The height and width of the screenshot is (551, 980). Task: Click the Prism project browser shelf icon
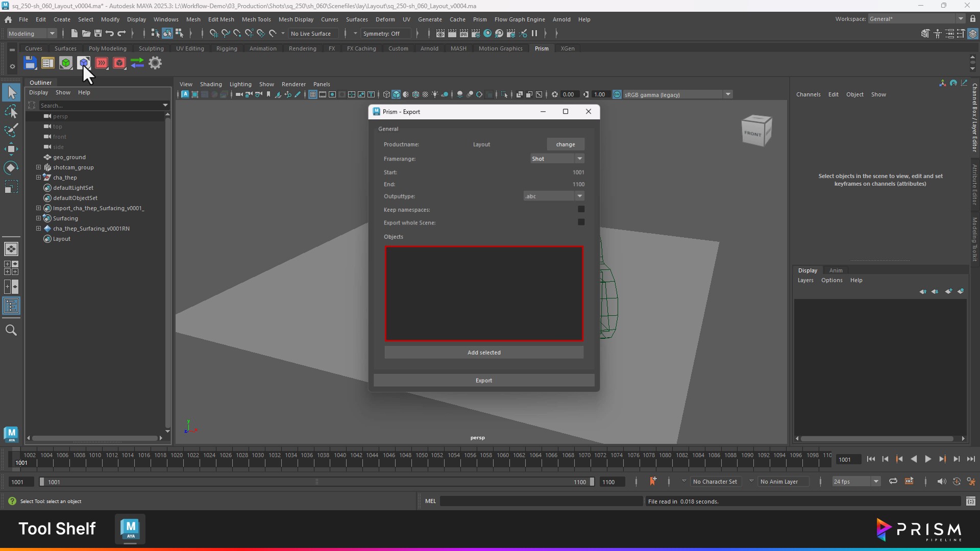[48, 63]
